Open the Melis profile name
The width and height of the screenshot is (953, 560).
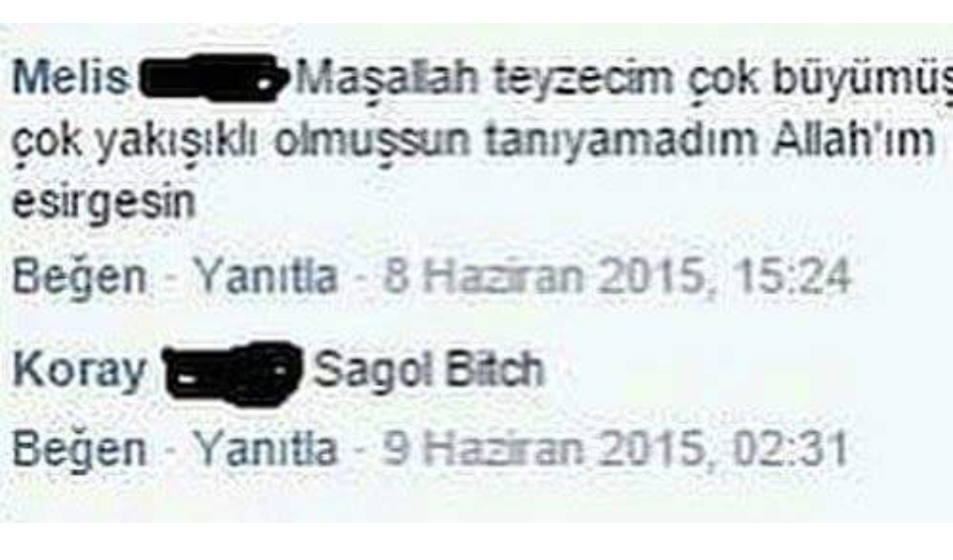pos(71,79)
